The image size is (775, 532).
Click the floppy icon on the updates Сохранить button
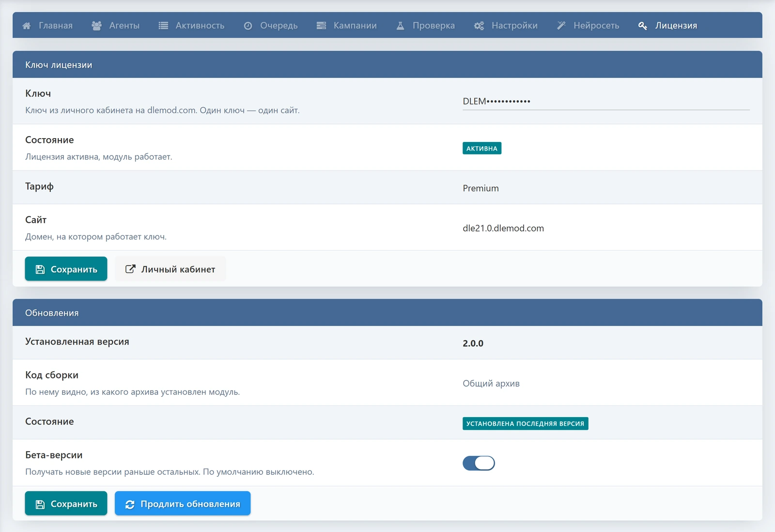[40, 504]
